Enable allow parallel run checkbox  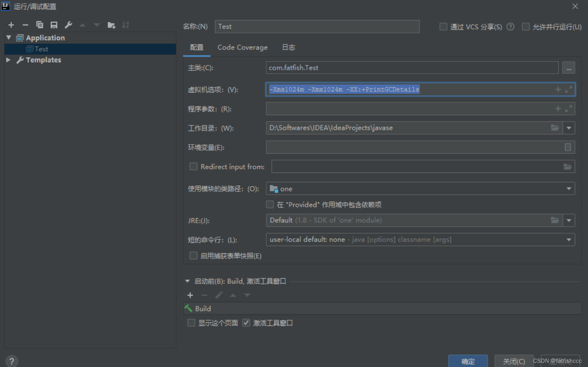click(525, 27)
